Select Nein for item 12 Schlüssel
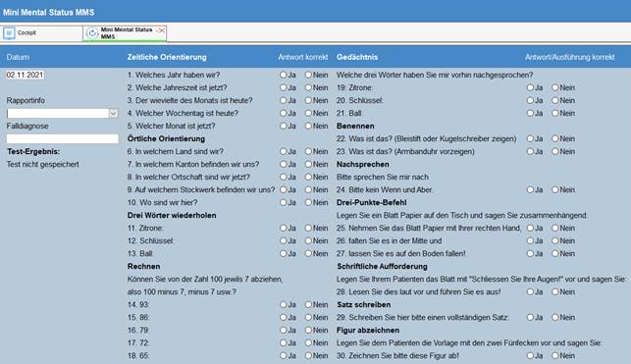631x364 pixels. point(308,241)
